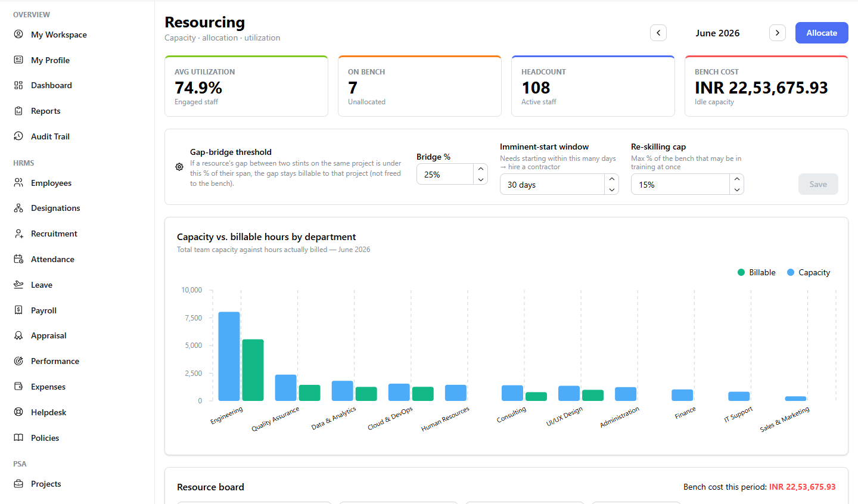858x504 pixels.
Task: Click the Human Resources capacity bar
Action: click(x=456, y=393)
